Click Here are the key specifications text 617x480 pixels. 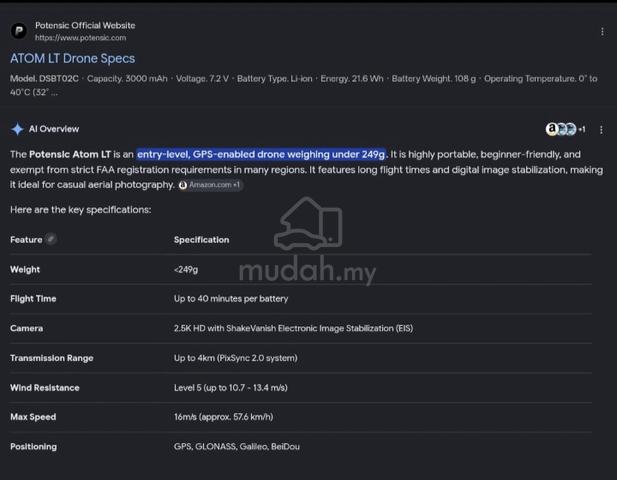pyautogui.click(x=81, y=210)
